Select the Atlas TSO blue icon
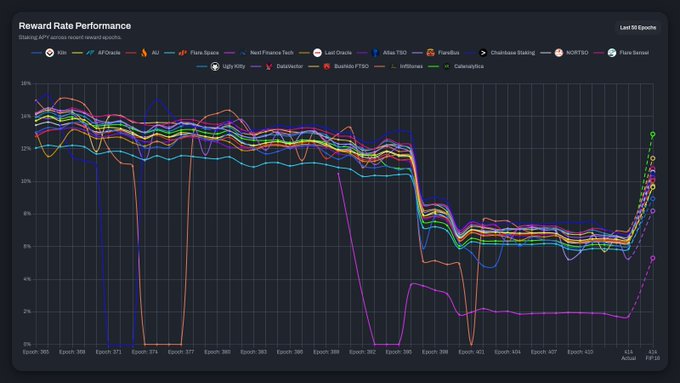 click(x=376, y=53)
